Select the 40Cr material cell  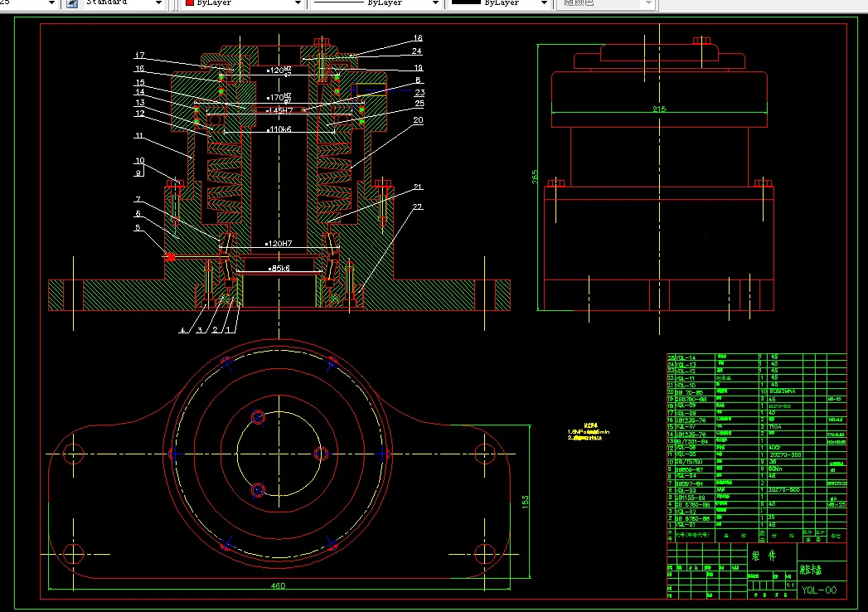pyautogui.click(x=774, y=448)
